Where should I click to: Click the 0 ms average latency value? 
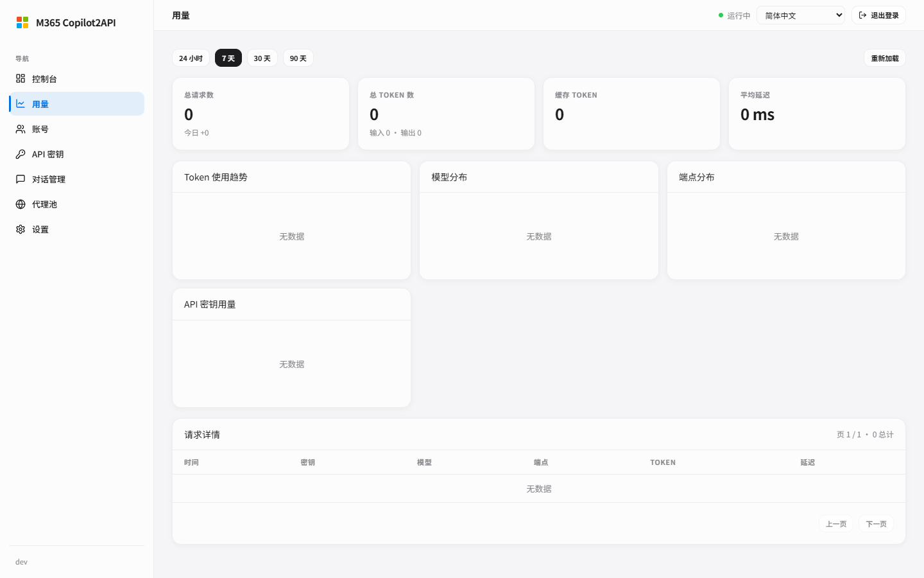point(757,114)
